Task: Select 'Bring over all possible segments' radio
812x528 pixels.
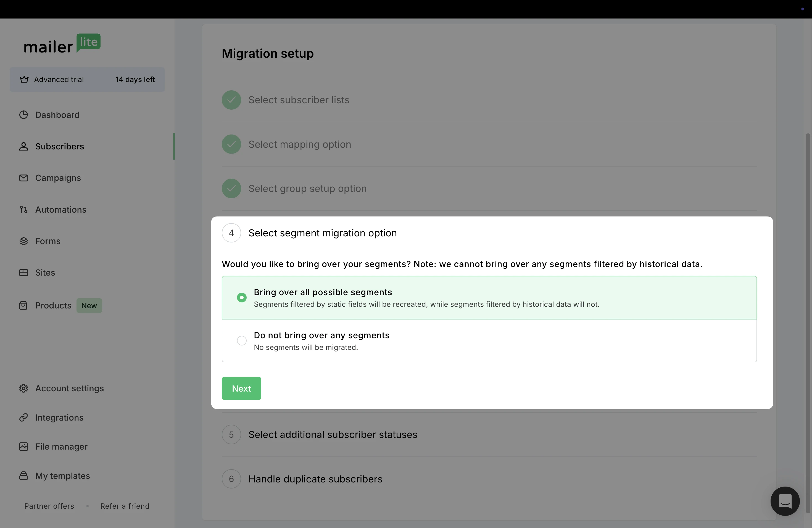Action: coord(242,297)
